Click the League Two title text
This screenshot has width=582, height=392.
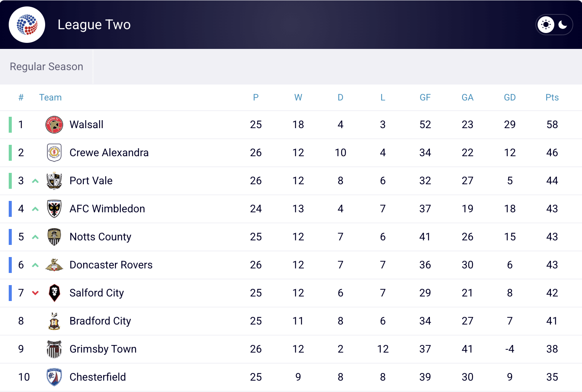click(94, 25)
